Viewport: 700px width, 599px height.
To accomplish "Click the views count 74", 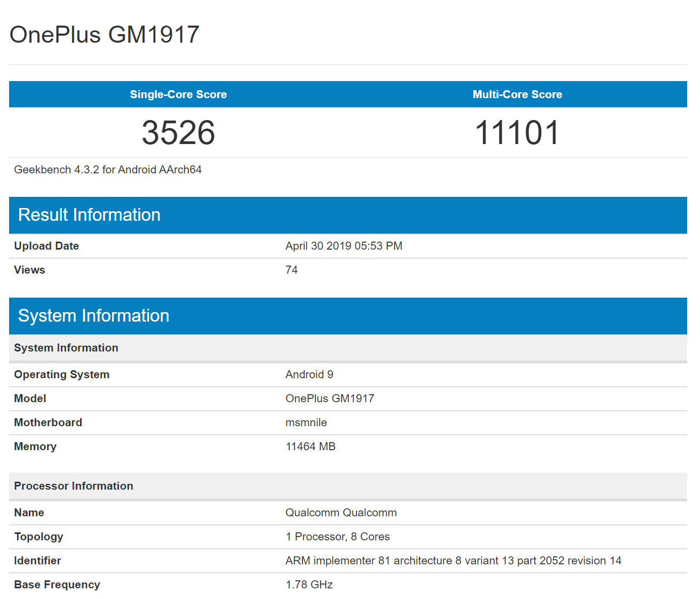I will [x=291, y=270].
